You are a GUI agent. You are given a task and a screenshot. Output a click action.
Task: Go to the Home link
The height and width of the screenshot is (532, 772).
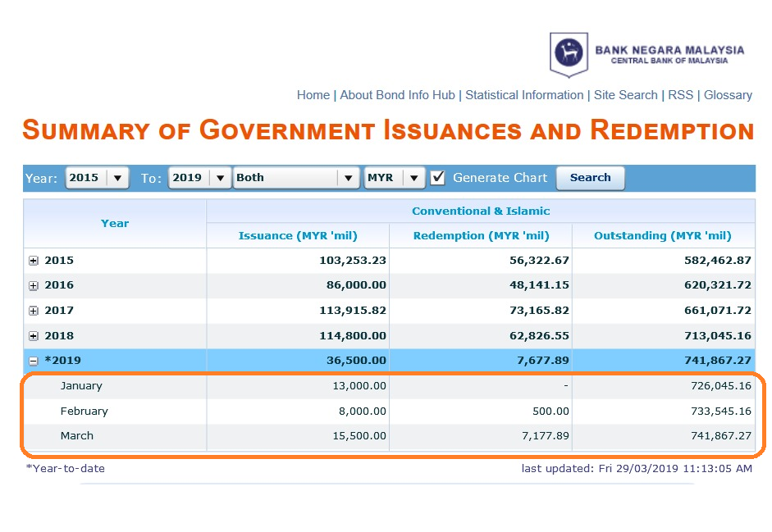(313, 95)
